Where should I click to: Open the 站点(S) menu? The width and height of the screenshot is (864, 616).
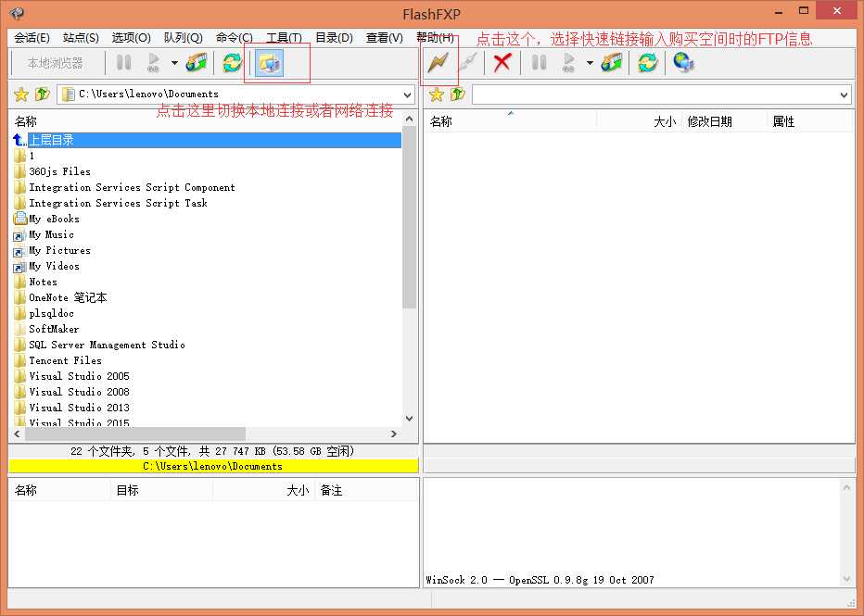[81, 37]
